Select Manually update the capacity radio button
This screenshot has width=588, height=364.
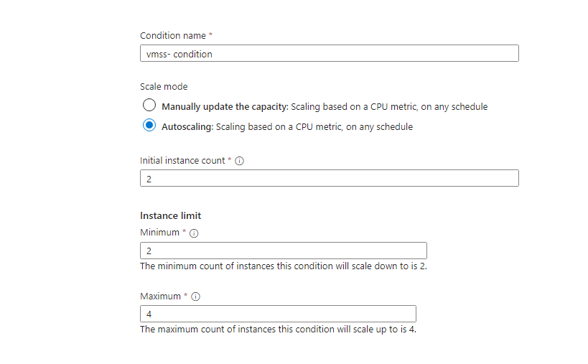[149, 106]
